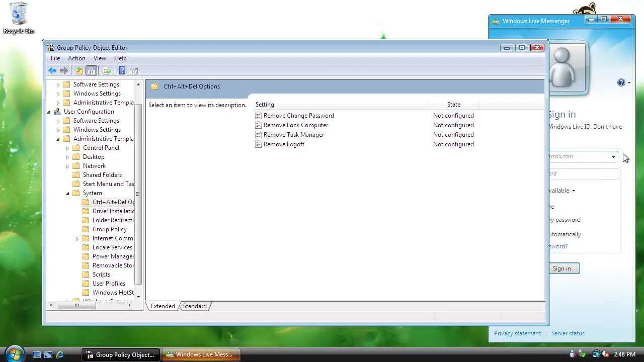The height and width of the screenshot is (362, 644).
Task: Select the Group Policy tree folder
Action: click(x=110, y=229)
